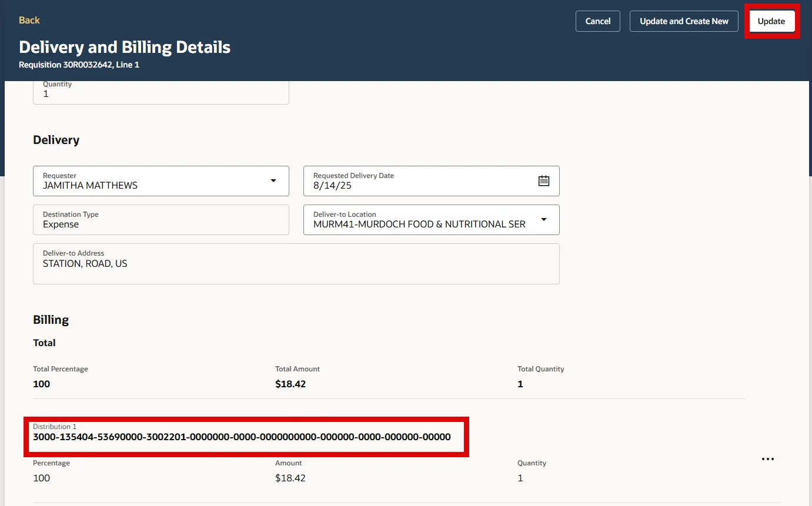812x506 pixels.
Task: Click the Total Amount $18.42 figure
Action: (x=290, y=384)
